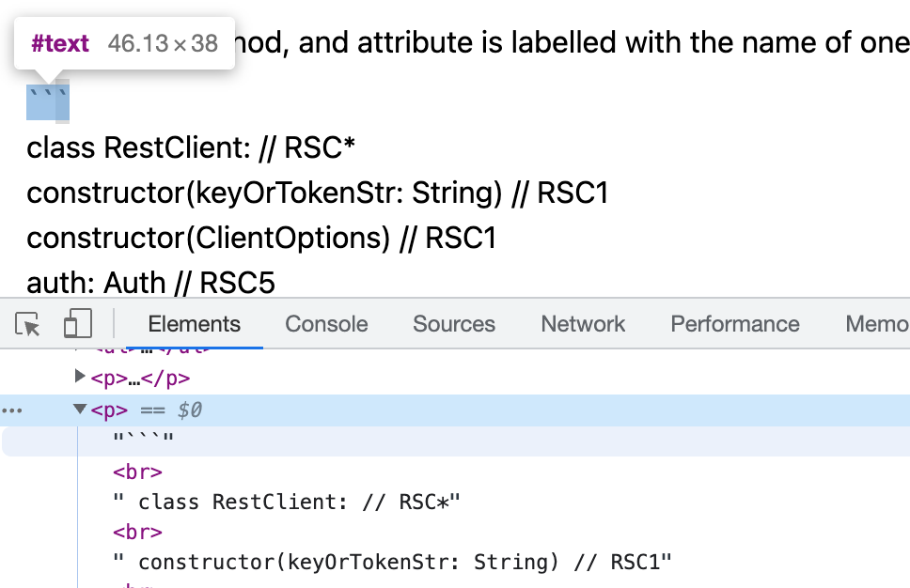
Task: Select the "constructor(keyOrTokenStr: String)" DOM text node
Action: (x=392, y=562)
